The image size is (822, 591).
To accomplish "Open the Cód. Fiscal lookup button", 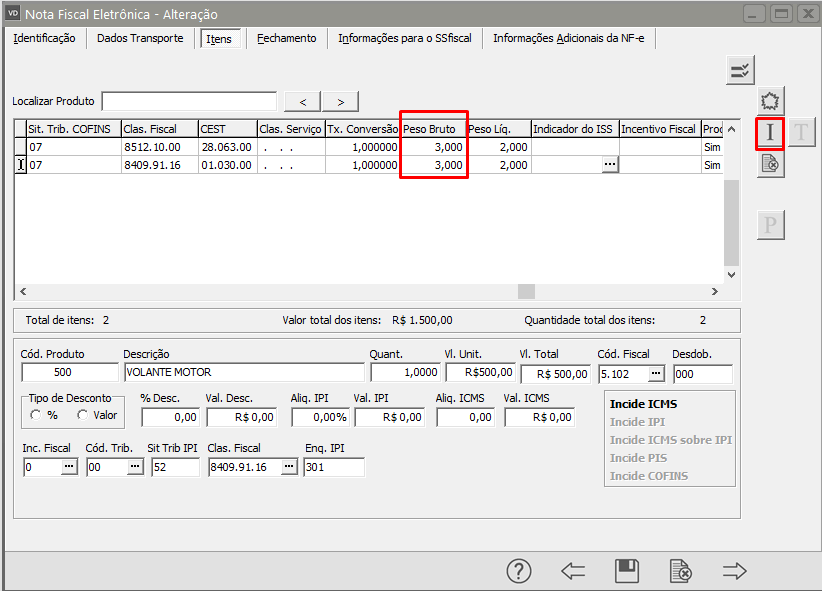I will point(655,373).
